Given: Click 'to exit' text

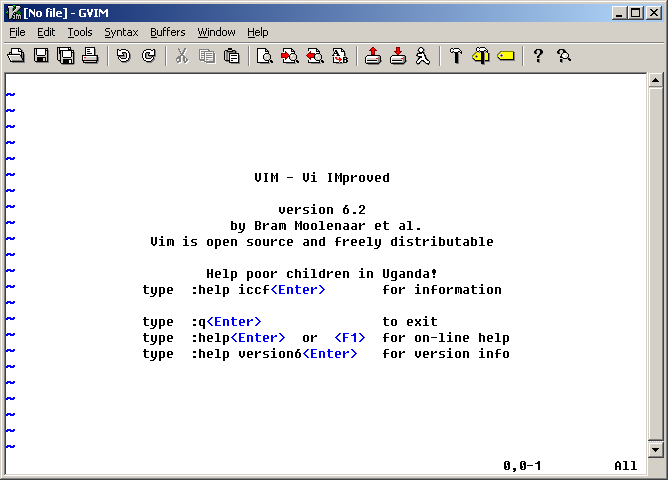Looking at the screenshot, I should coord(410,322).
